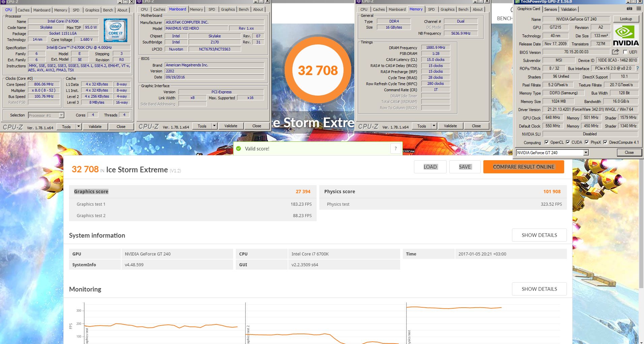
Task: Click the BIOS Date value 09/19/2016
Action: (x=214, y=77)
